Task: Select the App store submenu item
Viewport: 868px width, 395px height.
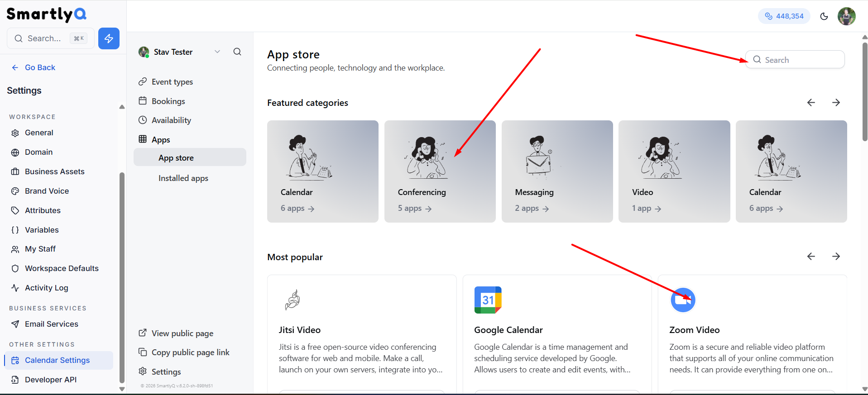Action: pyautogui.click(x=190, y=157)
